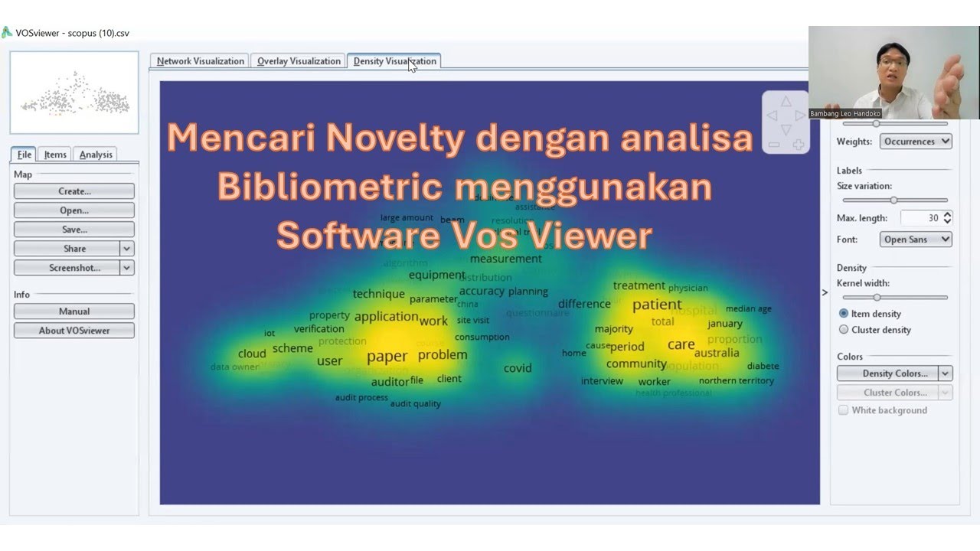Click the 'northern territory' term on map
Image resolution: width=980 pixels, height=551 pixels.
(737, 380)
